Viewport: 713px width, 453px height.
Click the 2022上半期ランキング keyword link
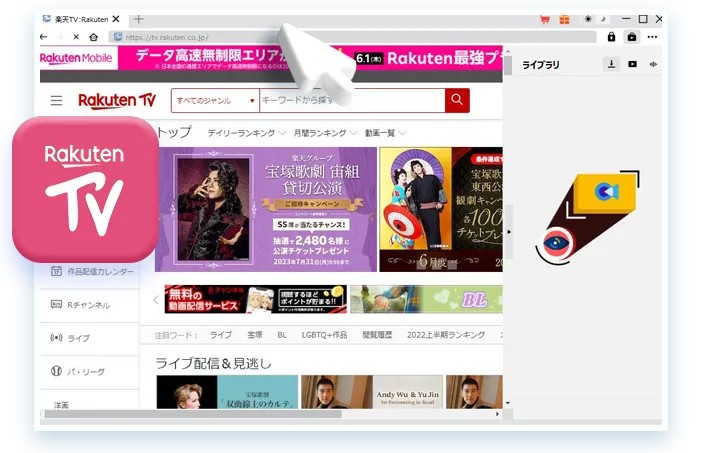(x=446, y=335)
